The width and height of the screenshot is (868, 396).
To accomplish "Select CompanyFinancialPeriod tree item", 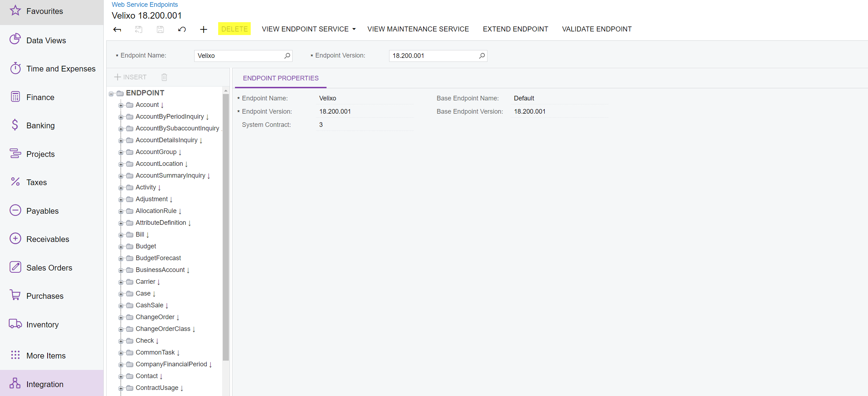I will point(171,364).
